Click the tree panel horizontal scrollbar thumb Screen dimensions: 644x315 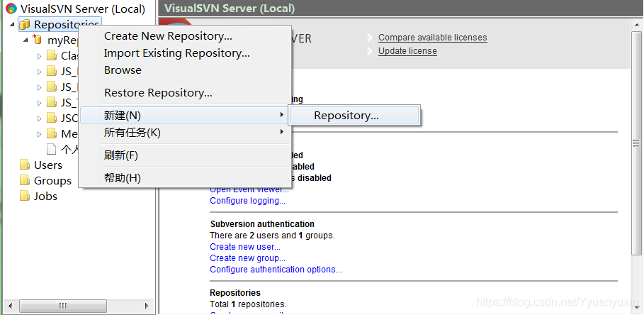[63, 306]
